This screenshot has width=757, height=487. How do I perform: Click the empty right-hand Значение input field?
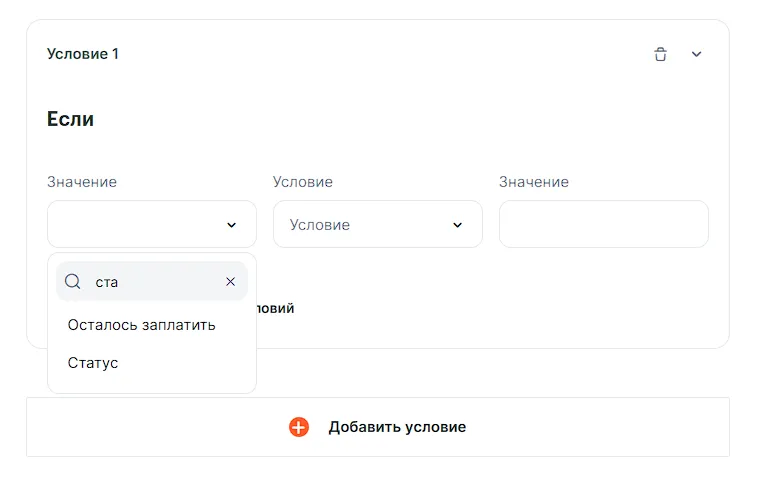(603, 225)
